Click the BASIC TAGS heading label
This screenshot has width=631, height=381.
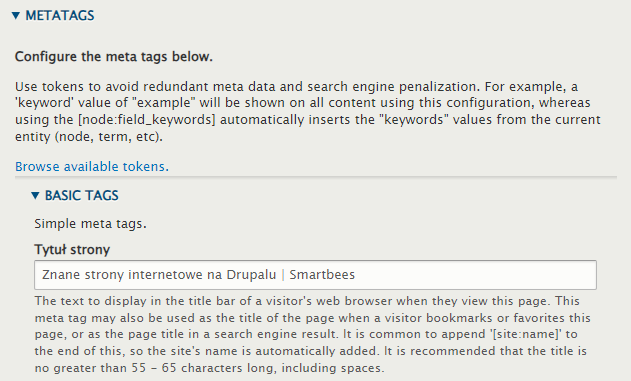pyautogui.click(x=82, y=196)
